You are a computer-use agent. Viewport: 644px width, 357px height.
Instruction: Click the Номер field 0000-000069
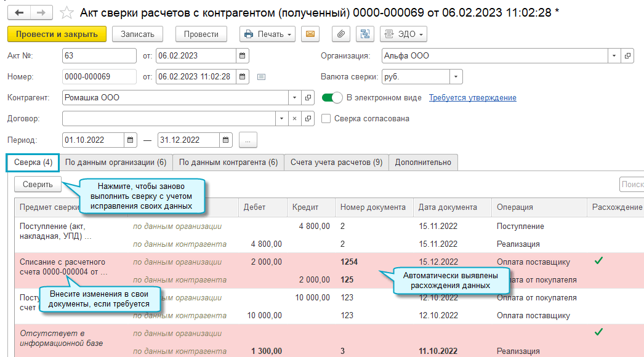[x=99, y=77]
